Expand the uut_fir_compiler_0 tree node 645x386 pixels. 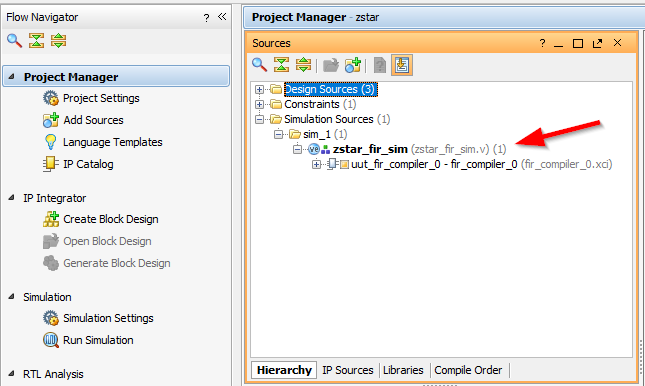316,165
